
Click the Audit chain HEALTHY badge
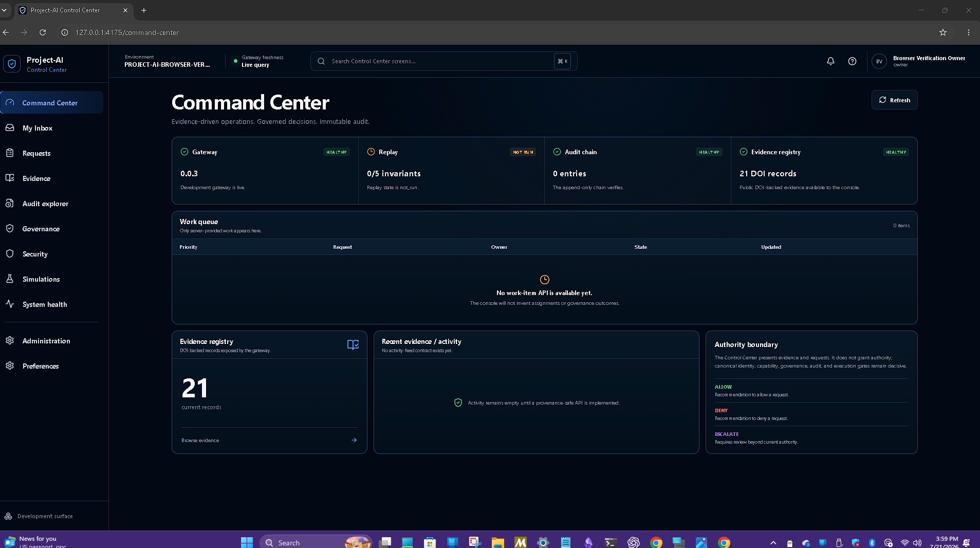pos(709,152)
